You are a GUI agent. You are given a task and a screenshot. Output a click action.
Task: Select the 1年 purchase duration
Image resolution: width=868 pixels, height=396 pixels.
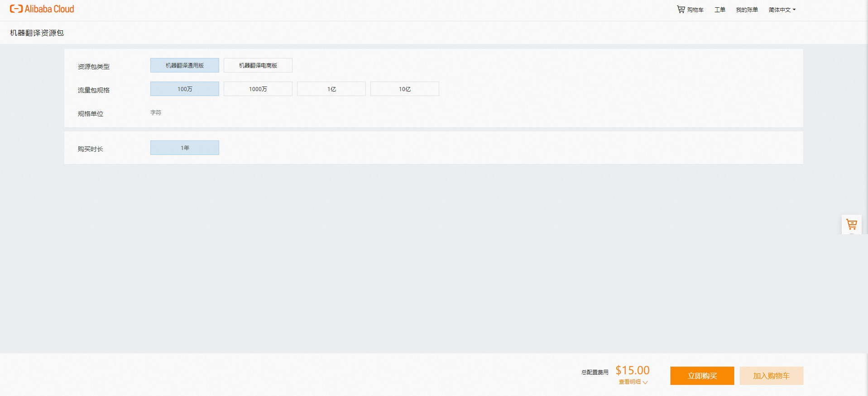pos(185,148)
